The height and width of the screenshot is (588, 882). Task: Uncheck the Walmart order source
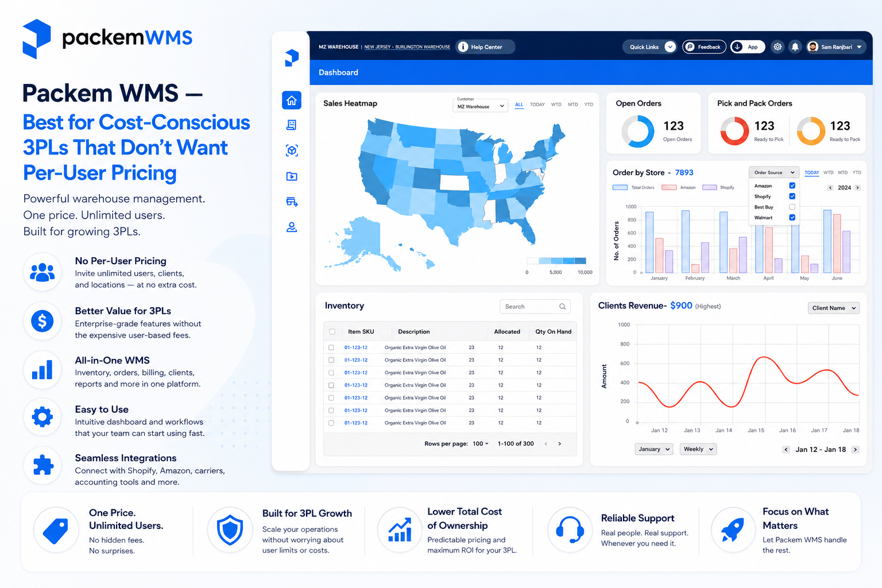click(792, 218)
